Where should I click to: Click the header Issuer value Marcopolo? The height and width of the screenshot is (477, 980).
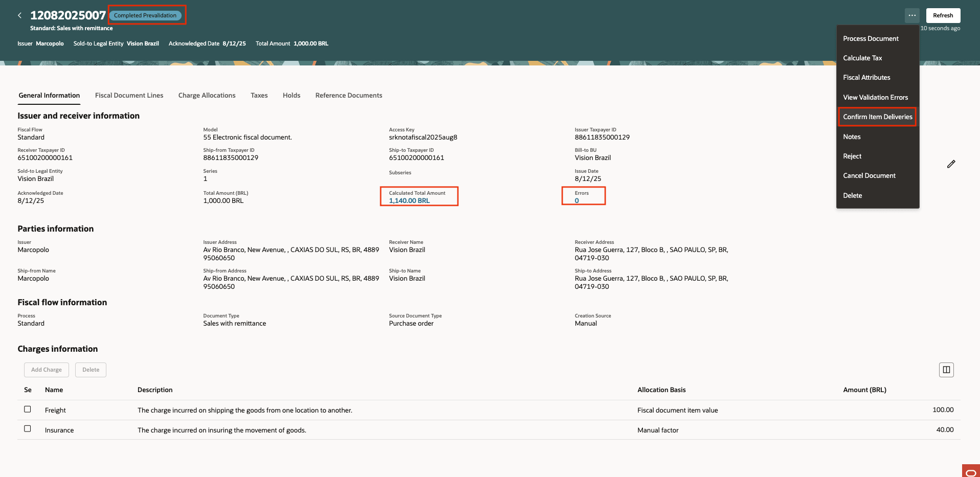pyautogui.click(x=50, y=43)
